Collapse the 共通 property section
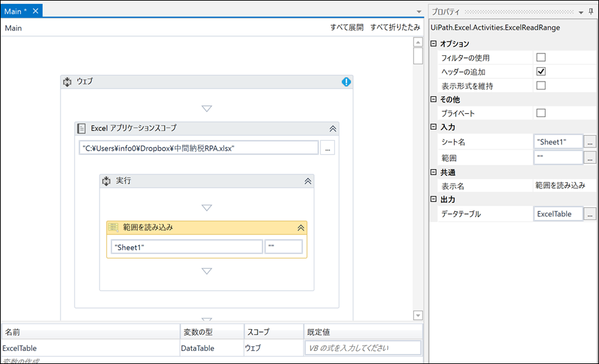The height and width of the screenshot is (364, 599). click(x=434, y=172)
